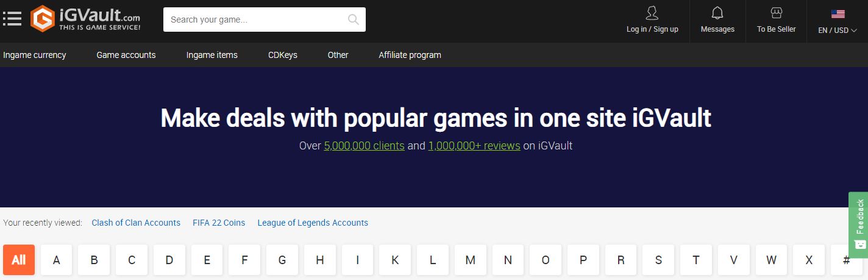Follow the 5,000,000 clients link

364,146
